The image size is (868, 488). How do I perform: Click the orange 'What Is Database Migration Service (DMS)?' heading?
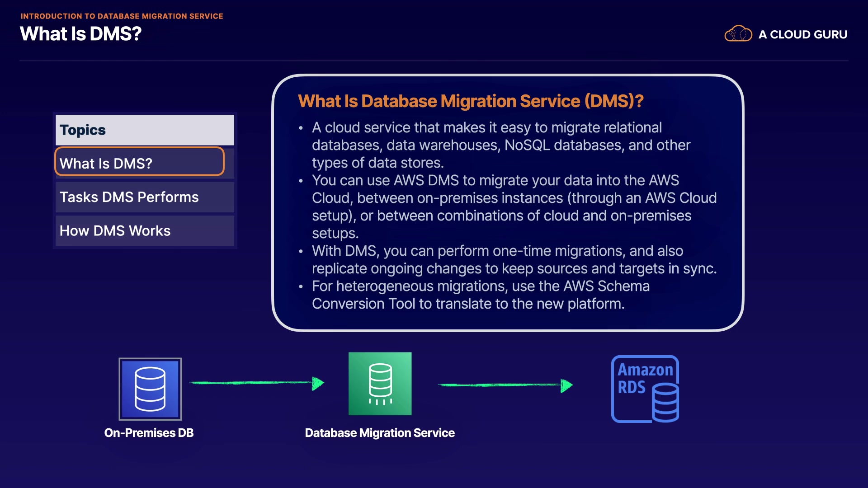click(471, 101)
